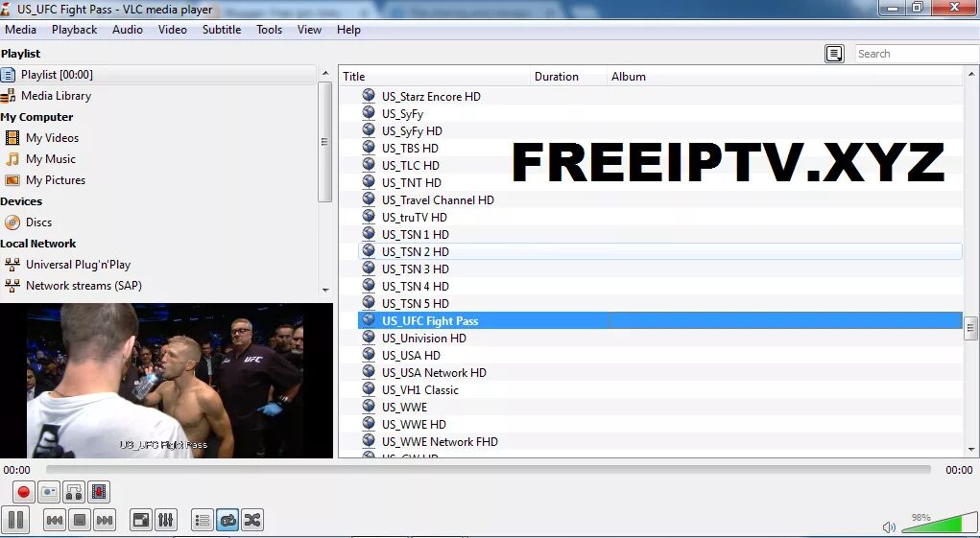Mute audio via speaker icon
This screenshot has width=980, height=538.
pos(889,527)
